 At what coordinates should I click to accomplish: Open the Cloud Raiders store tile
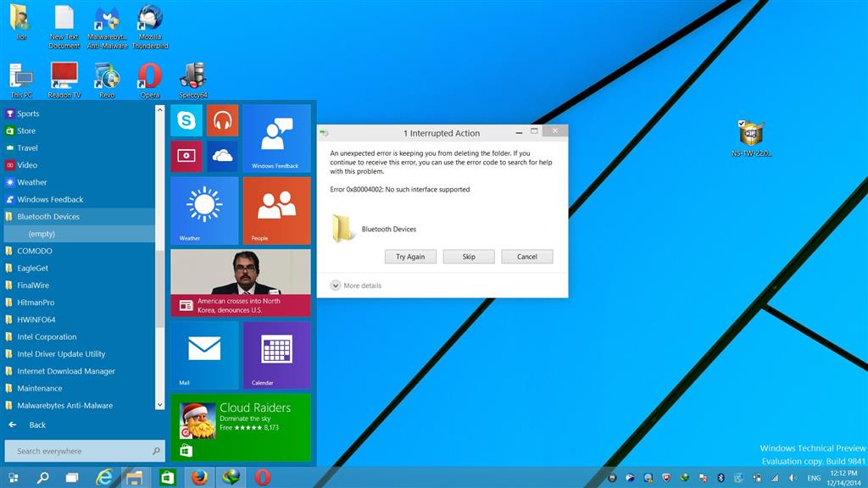point(241,427)
